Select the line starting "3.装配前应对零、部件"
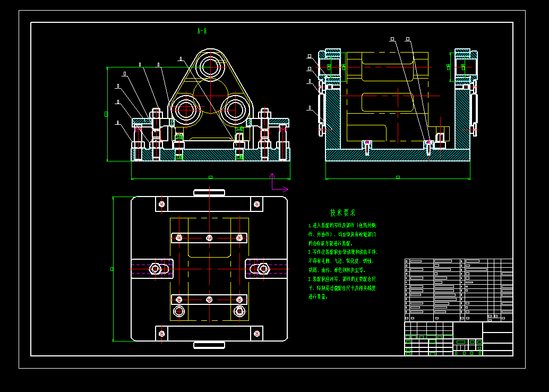Image resolution: width=549 pixels, height=392 pixels. [342, 279]
